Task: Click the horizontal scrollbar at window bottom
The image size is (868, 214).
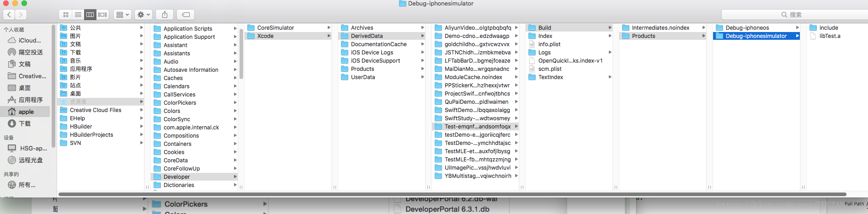Action: click(x=453, y=194)
